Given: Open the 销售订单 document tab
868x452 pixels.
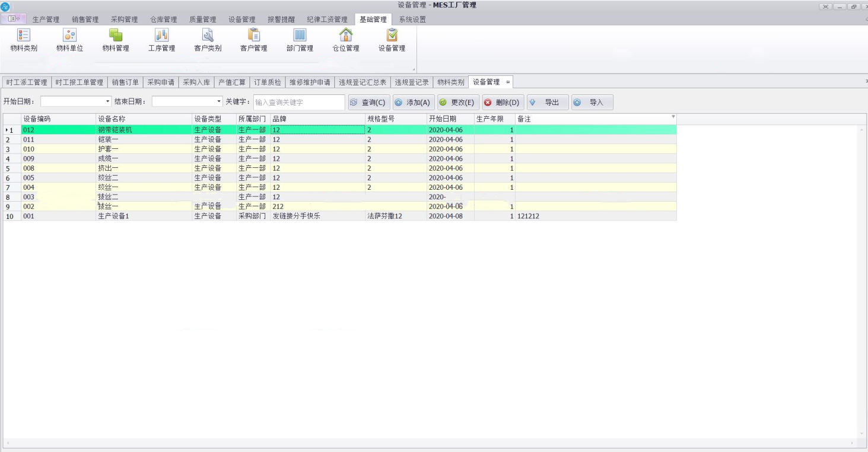Looking at the screenshot, I should click(125, 82).
